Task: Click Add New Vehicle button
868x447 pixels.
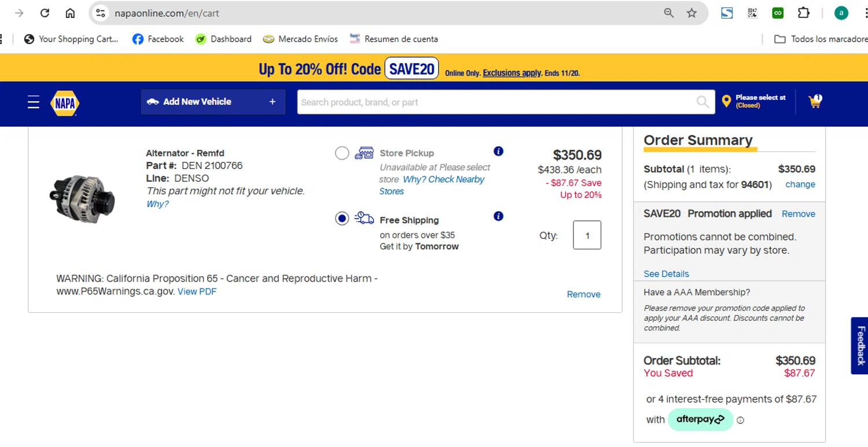Action: click(x=213, y=102)
